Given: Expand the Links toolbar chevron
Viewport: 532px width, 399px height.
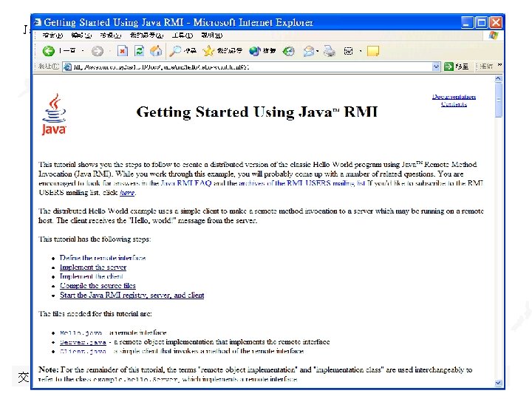Looking at the screenshot, I should point(499,65).
